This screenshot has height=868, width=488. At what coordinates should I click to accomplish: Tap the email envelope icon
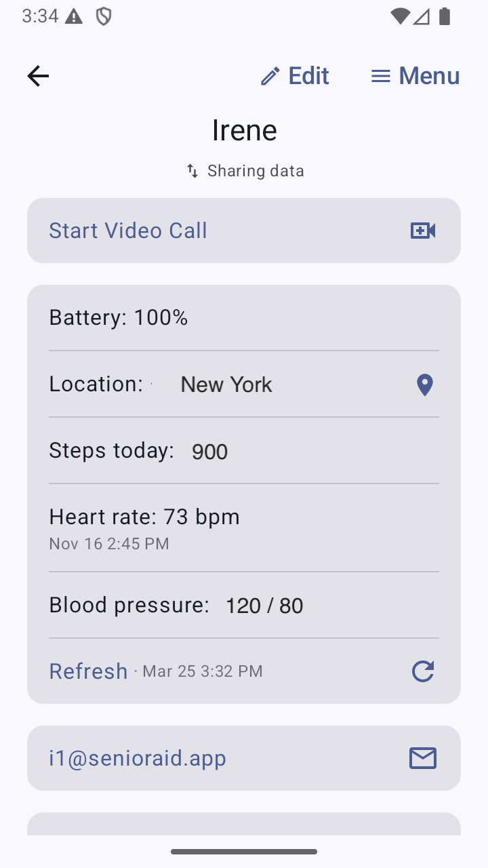pos(423,758)
